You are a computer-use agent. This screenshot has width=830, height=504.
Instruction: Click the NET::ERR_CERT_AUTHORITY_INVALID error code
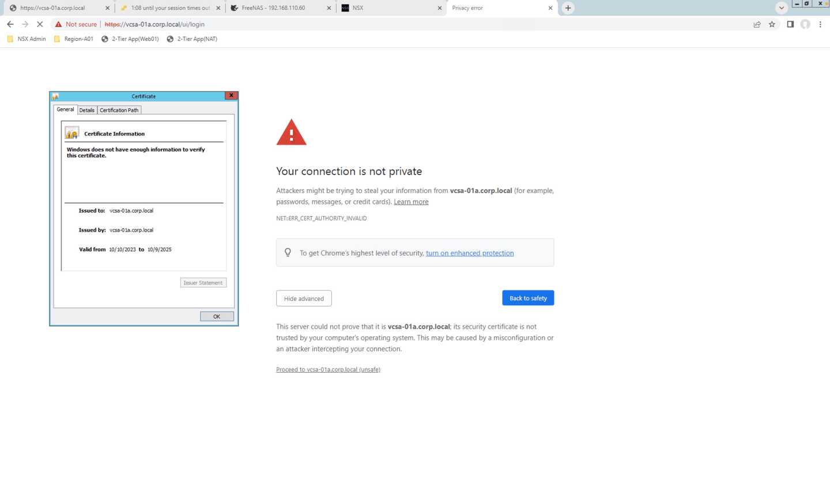pyautogui.click(x=322, y=218)
